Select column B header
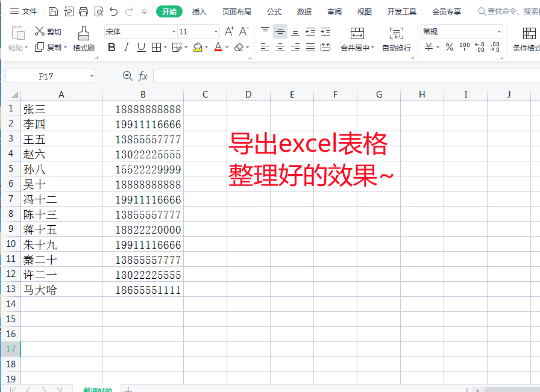Screen dimensions: 540x392 pyautogui.click(x=143, y=95)
